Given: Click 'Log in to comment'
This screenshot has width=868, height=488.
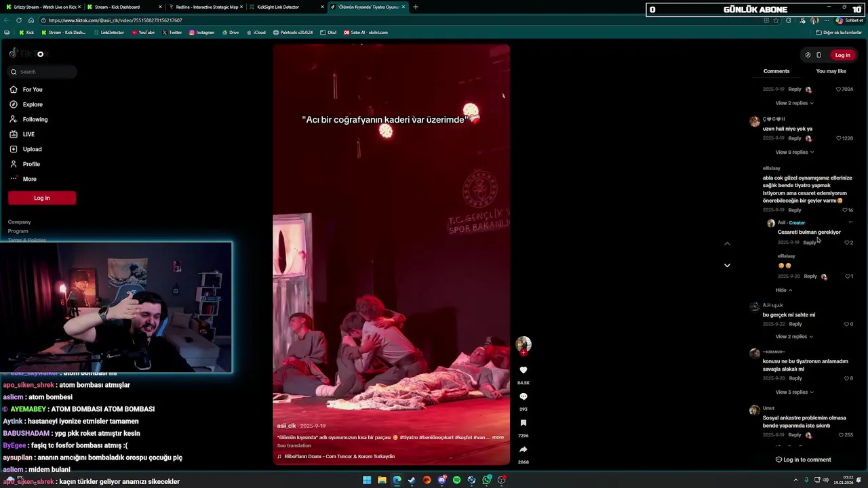Looking at the screenshot, I should 803,460.
